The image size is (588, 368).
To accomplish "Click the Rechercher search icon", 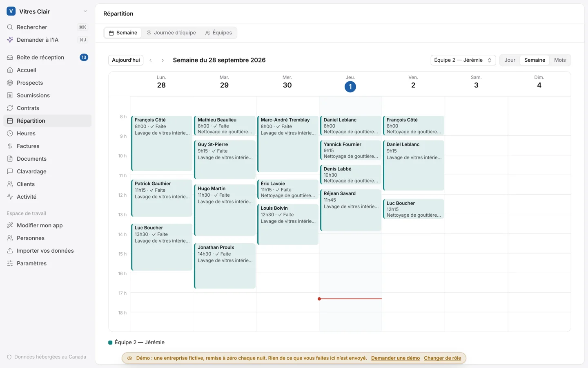I will [10, 27].
